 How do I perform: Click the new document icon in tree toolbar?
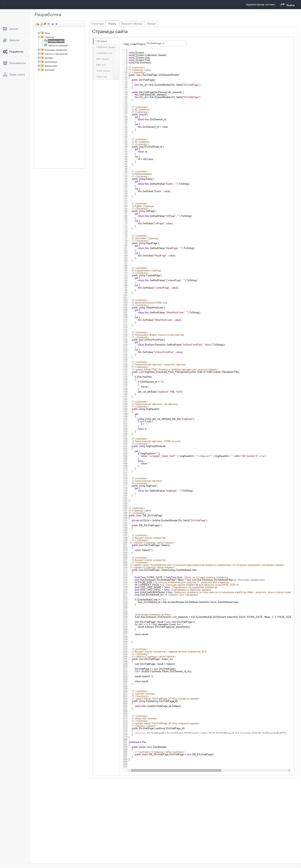(41, 24)
